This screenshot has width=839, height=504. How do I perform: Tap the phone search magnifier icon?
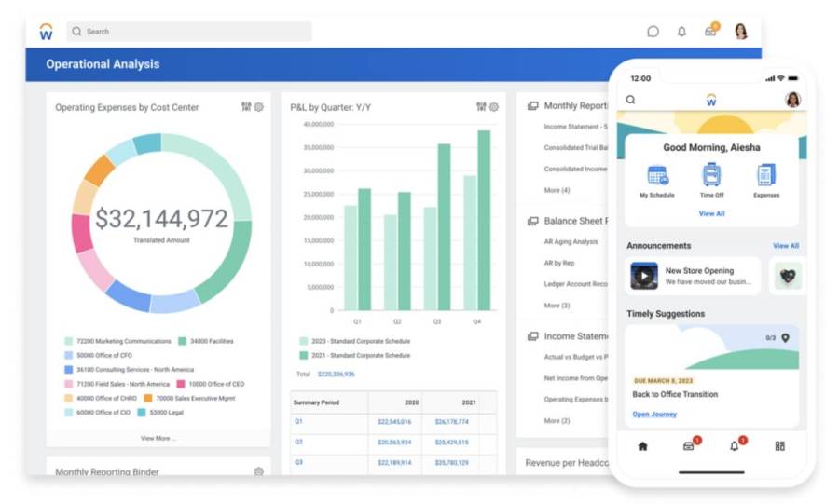click(631, 100)
